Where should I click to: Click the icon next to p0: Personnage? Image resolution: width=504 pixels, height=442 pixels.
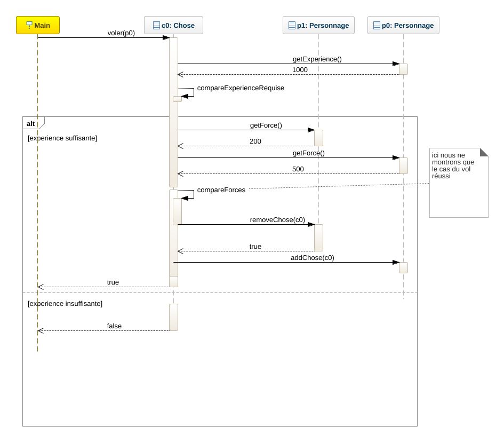point(377,25)
